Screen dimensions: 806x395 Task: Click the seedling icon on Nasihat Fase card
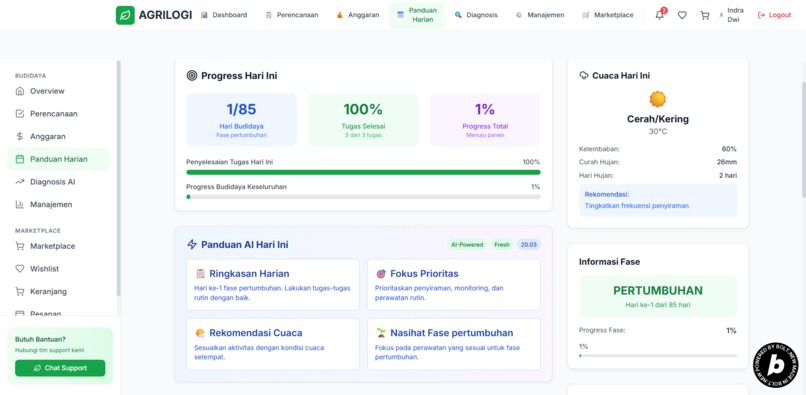click(x=381, y=333)
